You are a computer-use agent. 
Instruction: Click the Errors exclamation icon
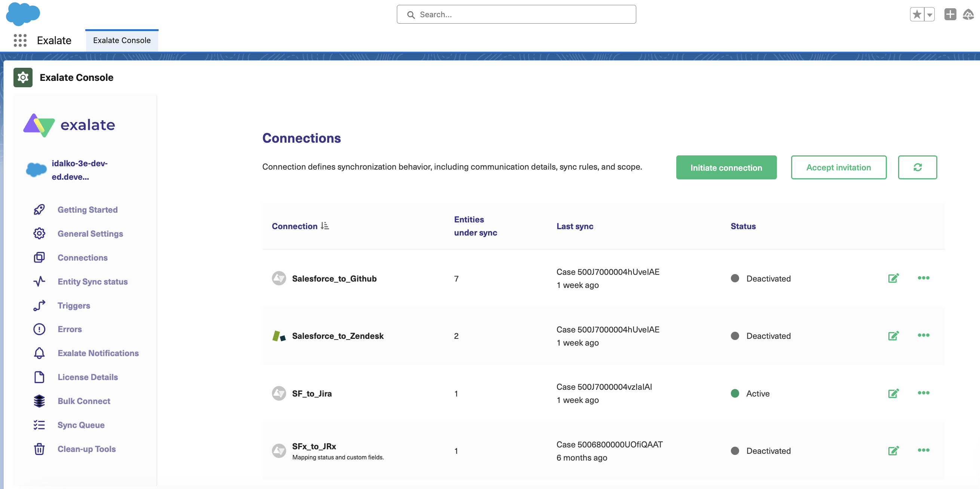point(39,329)
